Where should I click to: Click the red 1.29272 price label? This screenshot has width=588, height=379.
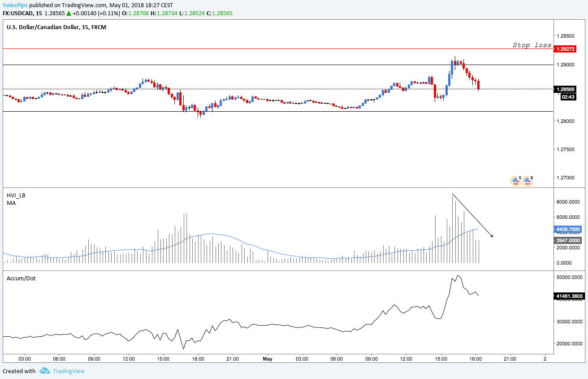[x=566, y=48]
